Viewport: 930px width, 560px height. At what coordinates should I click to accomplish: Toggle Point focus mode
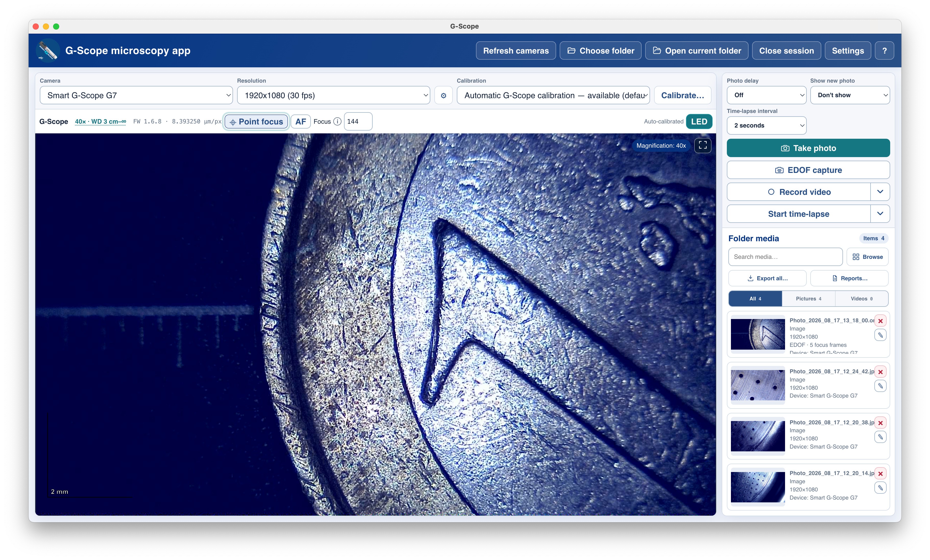coord(256,121)
